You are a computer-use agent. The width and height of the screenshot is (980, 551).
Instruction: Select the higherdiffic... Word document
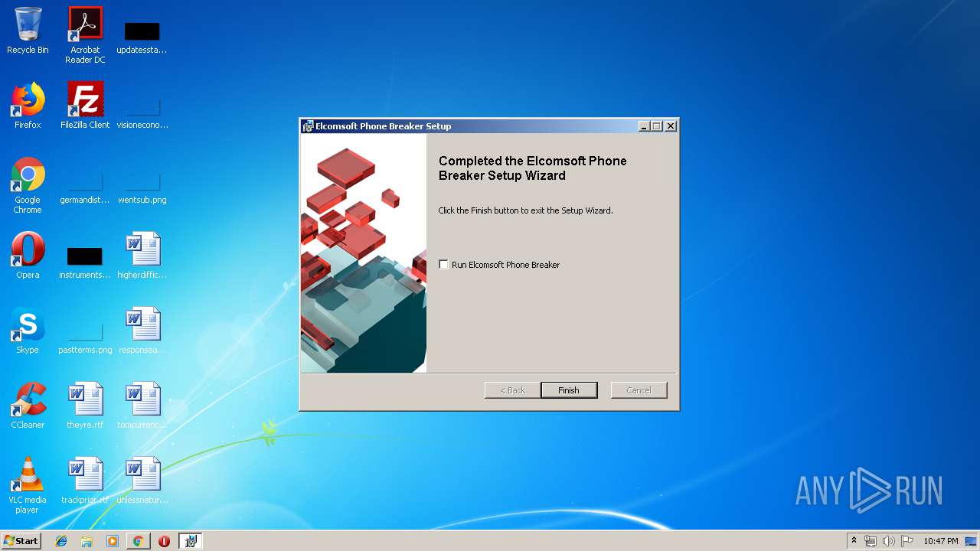point(142,256)
